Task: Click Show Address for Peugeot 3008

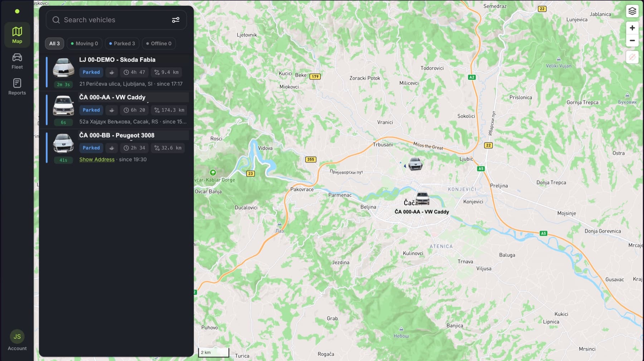Action: click(97, 159)
